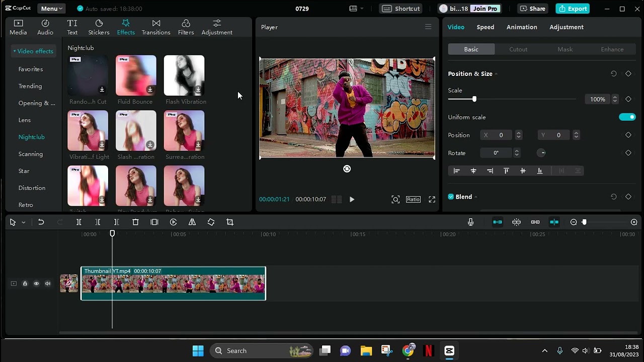Toggle Uniform scale switch
Image resolution: width=644 pixels, height=362 pixels.
(x=627, y=117)
